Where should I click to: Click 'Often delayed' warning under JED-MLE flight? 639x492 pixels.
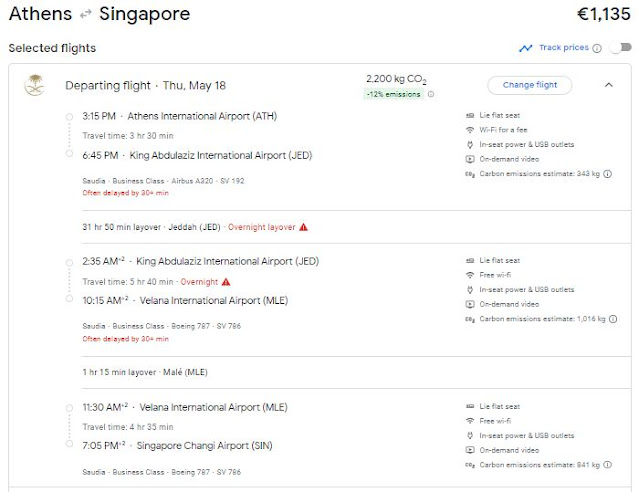pyautogui.click(x=126, y=339)
